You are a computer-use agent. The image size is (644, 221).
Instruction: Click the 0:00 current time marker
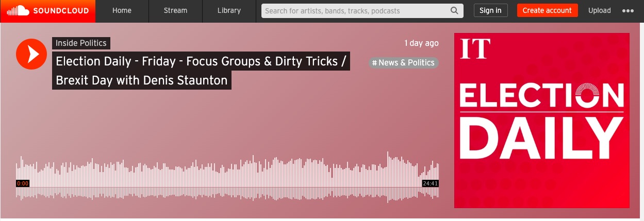tap(23, 183)
